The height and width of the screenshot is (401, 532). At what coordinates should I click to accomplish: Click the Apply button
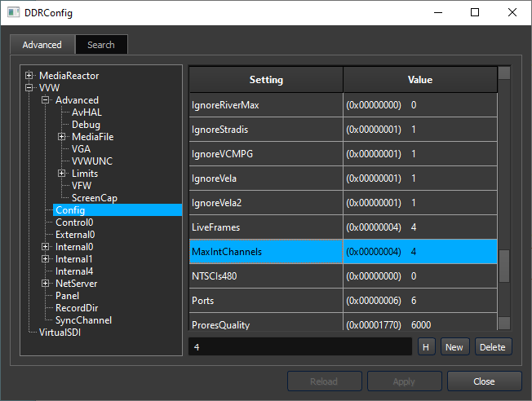point(404,381)
